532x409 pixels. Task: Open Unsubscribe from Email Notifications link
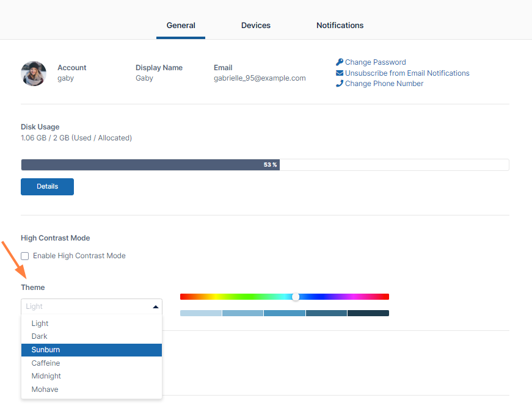[x=407, y=73]
